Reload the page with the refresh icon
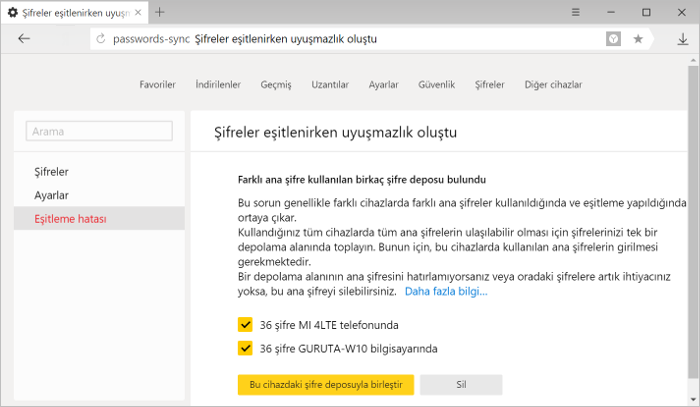This screenshot has height=407, width=700. point(101,39)
